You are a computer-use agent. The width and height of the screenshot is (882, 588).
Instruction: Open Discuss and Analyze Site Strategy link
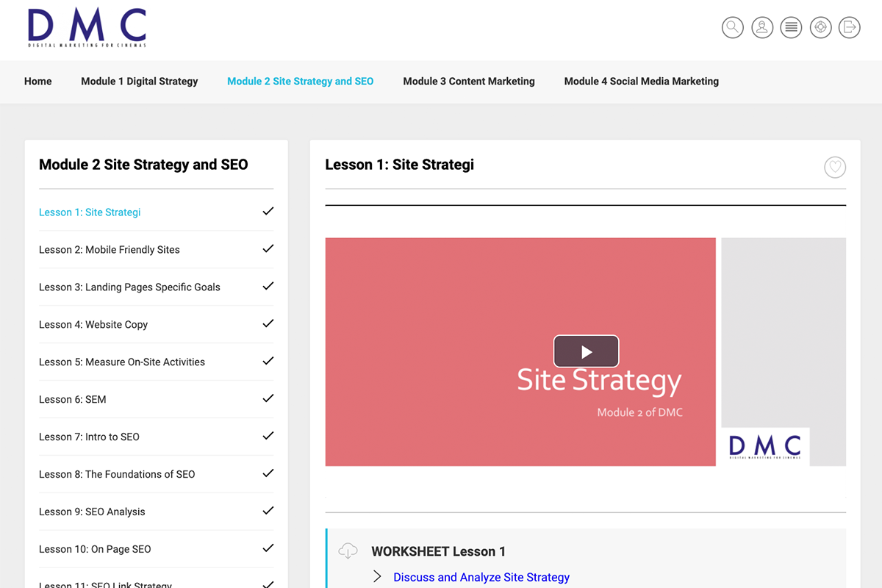[x=481, y=577]
